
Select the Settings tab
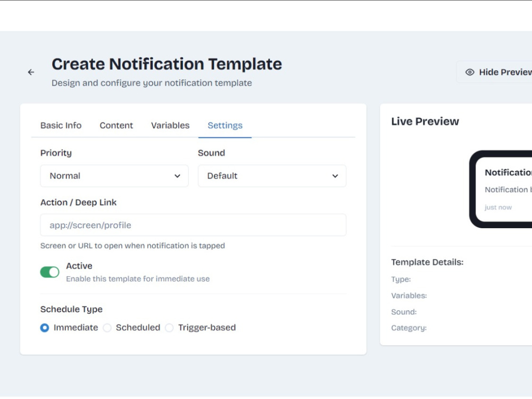225,126
